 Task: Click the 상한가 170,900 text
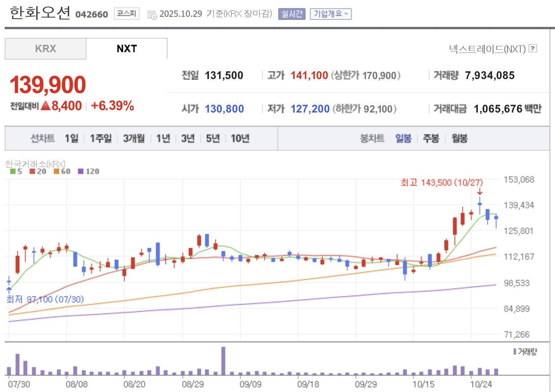point(366,75)
